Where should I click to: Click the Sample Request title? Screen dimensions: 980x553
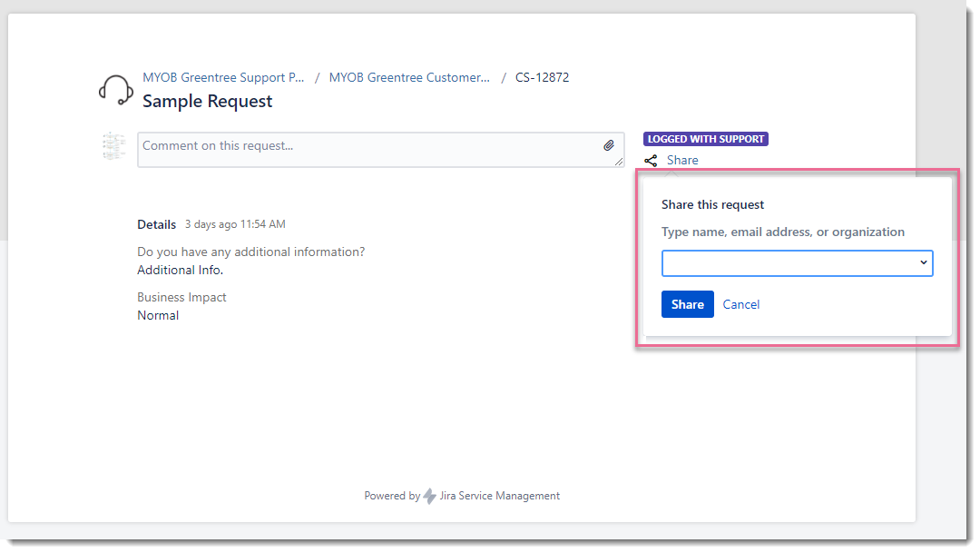[208, 102]
